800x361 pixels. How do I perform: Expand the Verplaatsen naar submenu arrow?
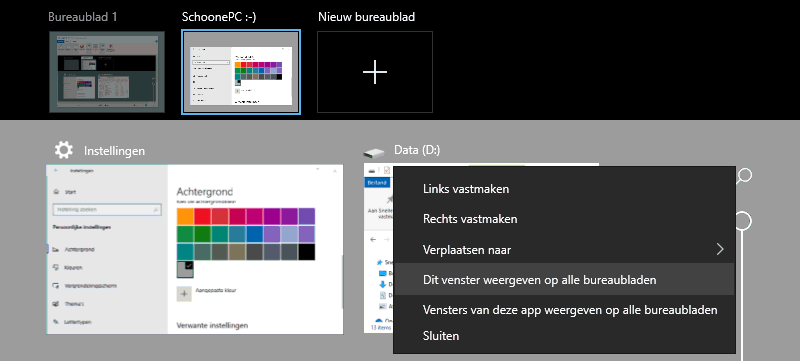point(720,249)
